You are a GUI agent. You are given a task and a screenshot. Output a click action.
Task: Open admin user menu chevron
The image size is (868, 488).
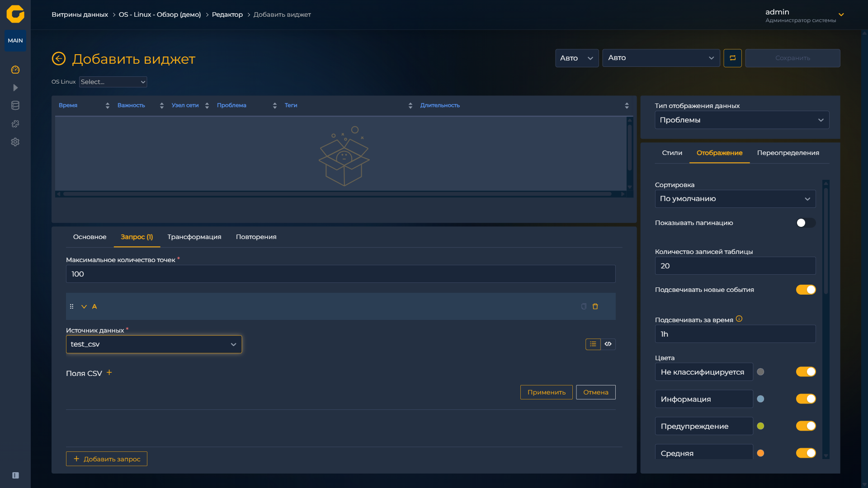pos(841,15)
